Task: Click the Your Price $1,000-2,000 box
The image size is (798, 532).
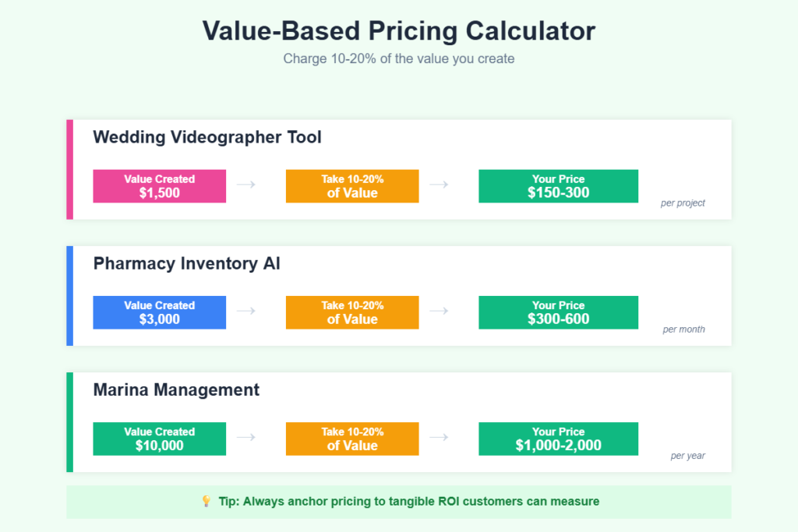Action: tap(558, 439)
